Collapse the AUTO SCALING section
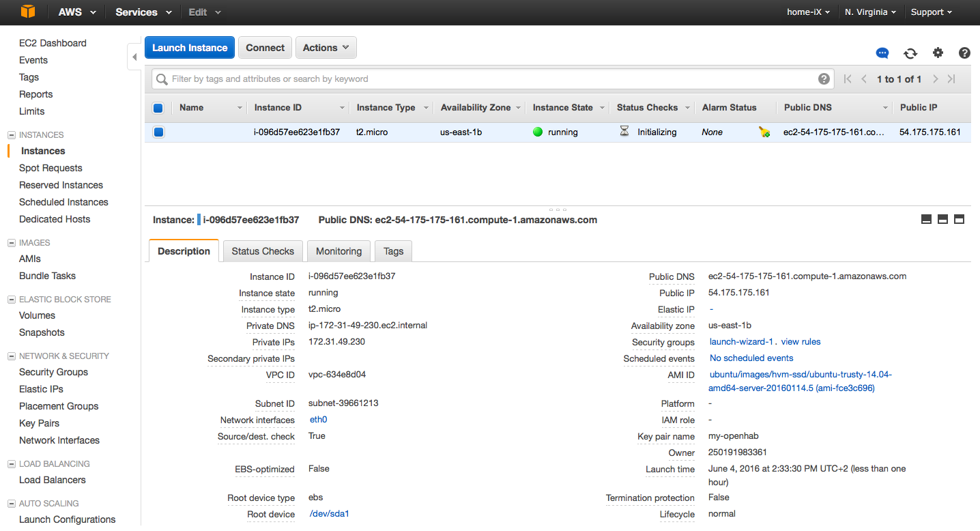 coord(12,504)
